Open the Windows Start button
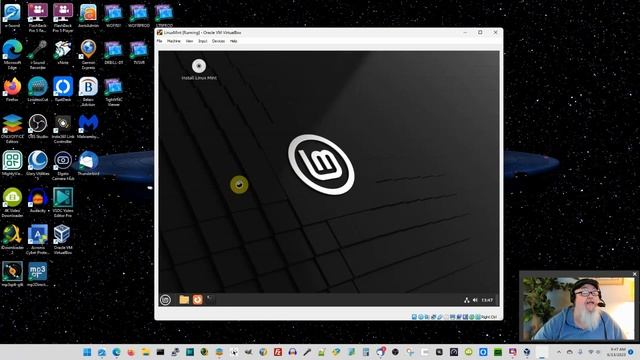The height and width of the screenshot is (360, 640). [87, 352]
